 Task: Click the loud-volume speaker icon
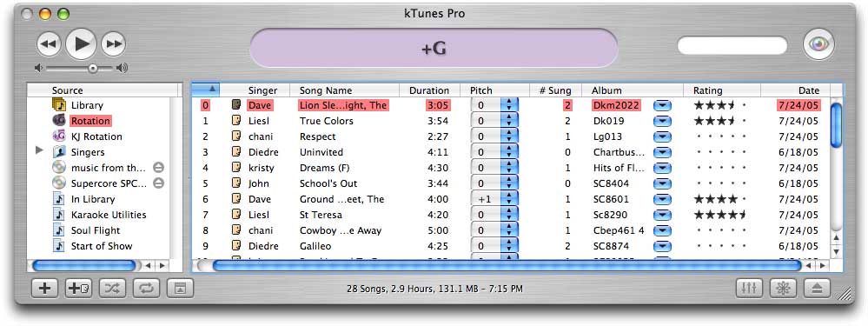pos(122,68)
